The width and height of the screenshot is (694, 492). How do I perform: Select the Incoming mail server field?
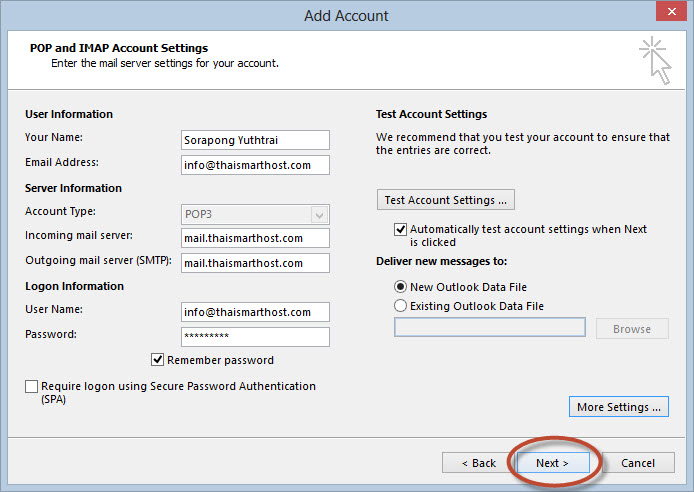[255, 238]
